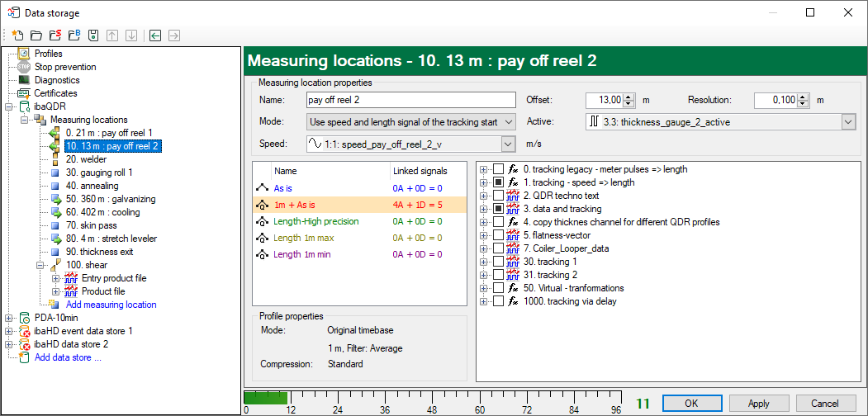Click 'Add data store ...' link
868x416 pixels.
[x=68, y=357]
